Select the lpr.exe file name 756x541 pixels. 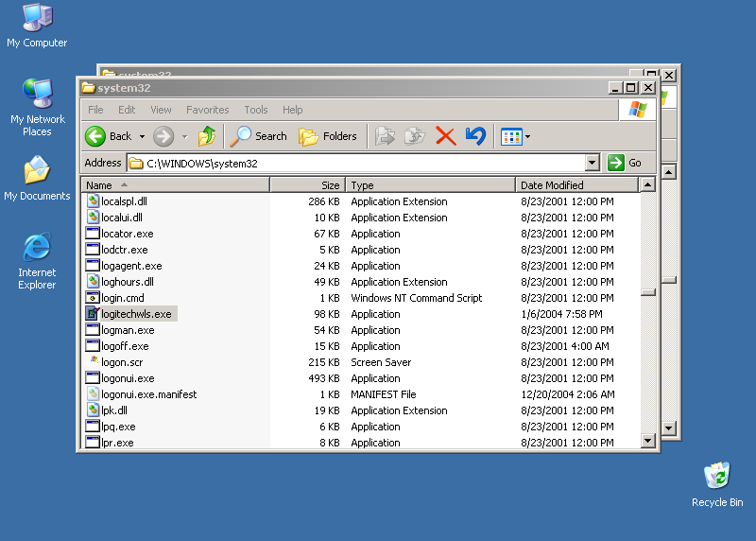point(117,443)
